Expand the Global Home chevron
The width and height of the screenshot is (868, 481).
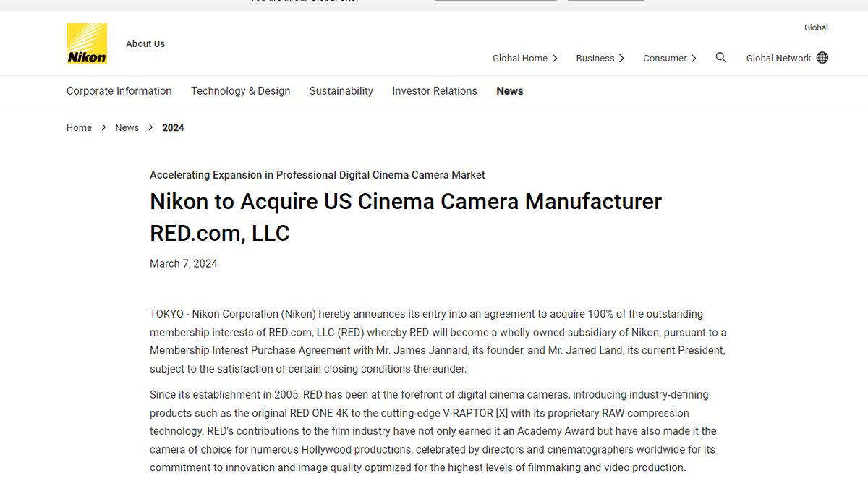click(x=555, y=59)
